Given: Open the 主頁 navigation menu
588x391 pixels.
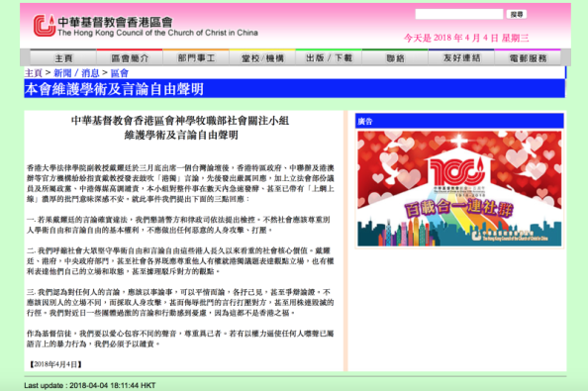Looking at the screenshot, I should (63, 58).
